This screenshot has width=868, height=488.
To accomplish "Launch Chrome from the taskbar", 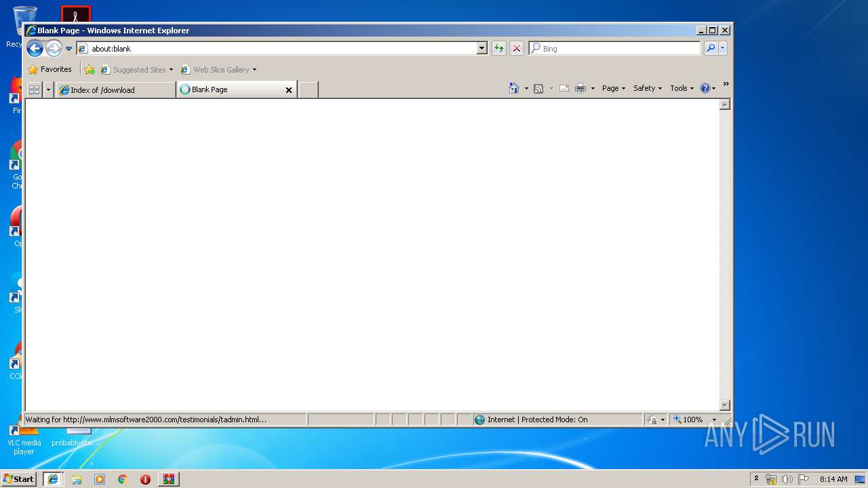I will pyautogui.click(x=122, y=479).
